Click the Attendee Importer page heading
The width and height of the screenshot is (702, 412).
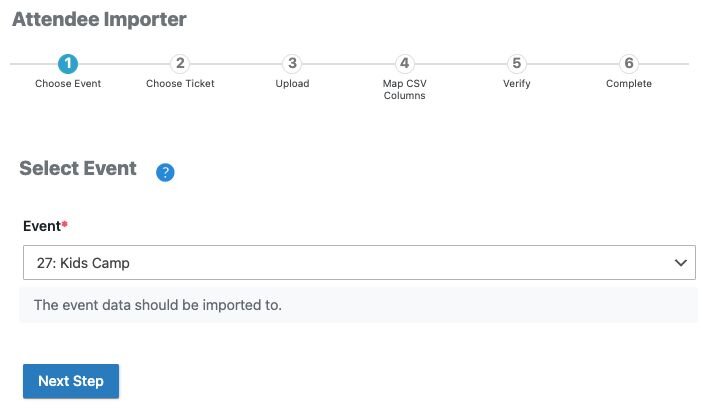(x=99, y=19)
